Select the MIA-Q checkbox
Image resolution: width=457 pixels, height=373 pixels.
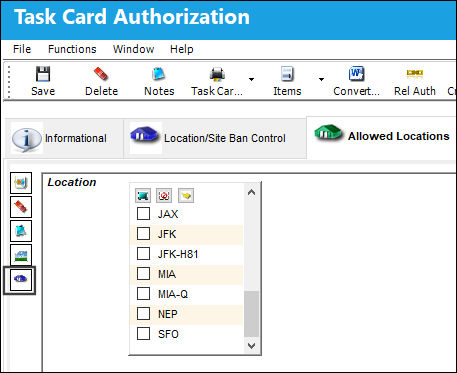click(143, 294)
